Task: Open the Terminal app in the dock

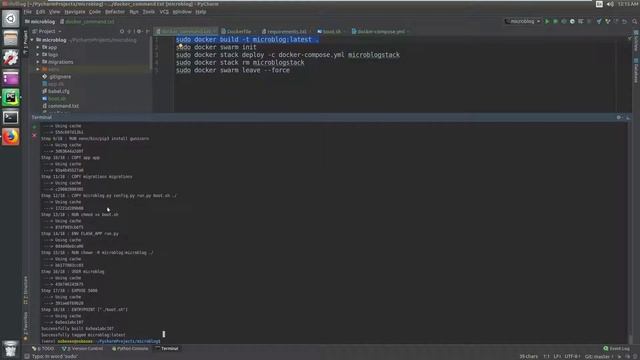Action: 11,117
